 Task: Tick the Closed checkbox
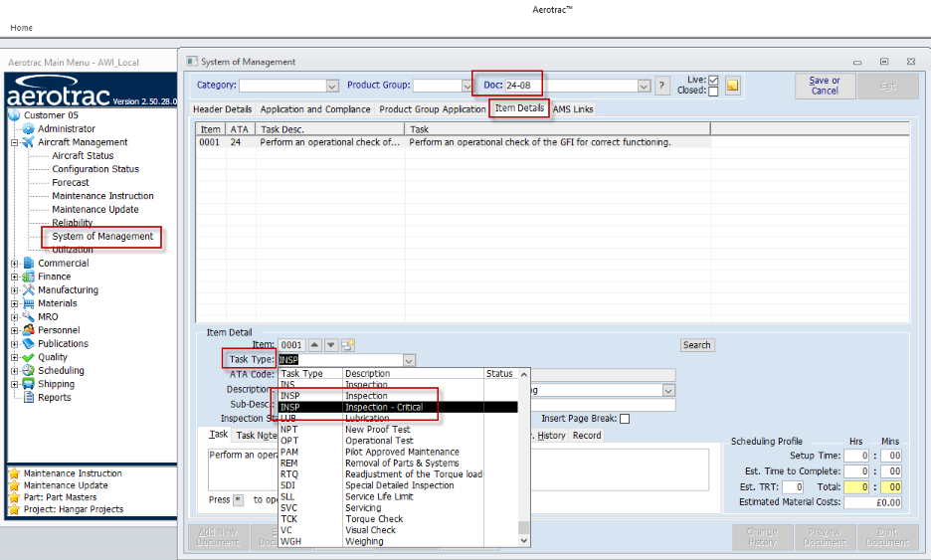tap(713, 91)
